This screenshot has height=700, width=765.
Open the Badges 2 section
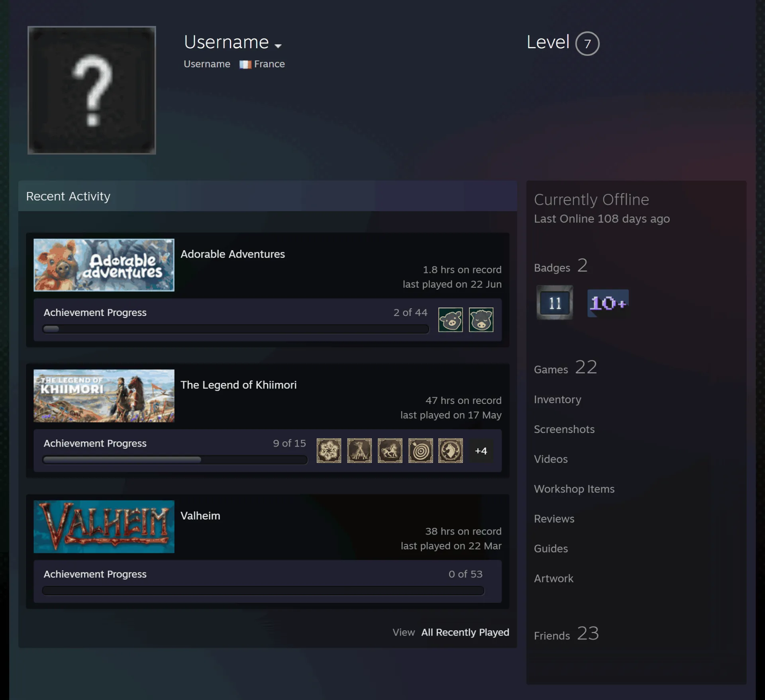tap(561, 266)
